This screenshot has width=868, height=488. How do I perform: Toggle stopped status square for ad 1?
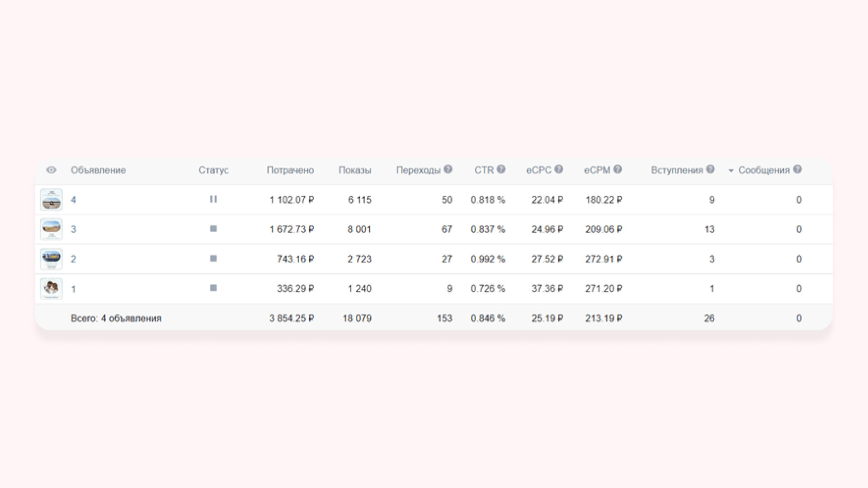click(213, 288)
